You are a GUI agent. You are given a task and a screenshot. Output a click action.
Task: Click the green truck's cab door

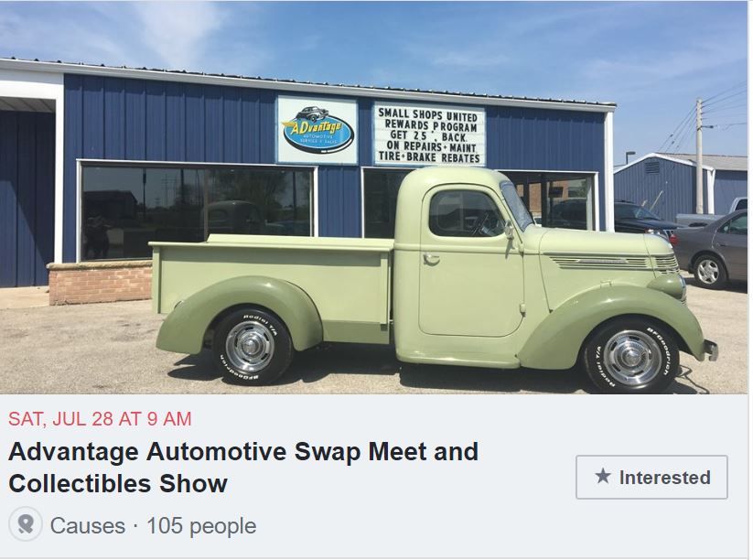[470, 262]
